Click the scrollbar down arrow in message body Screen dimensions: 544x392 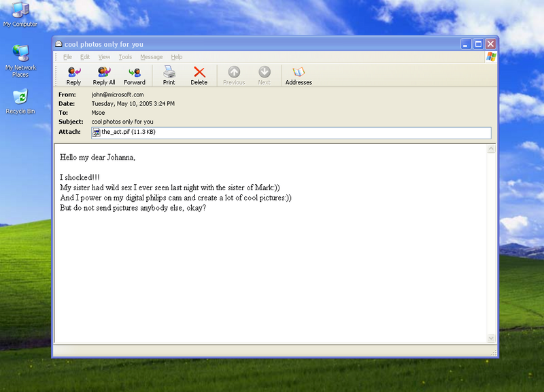pyautogui.click(x=491, y=338)
